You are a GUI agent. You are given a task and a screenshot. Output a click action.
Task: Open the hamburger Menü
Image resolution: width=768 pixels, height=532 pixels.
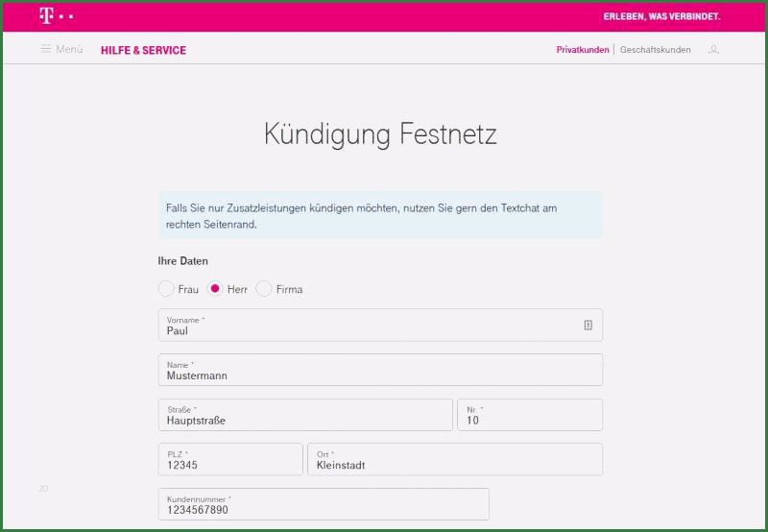click(x=61, y=49)
